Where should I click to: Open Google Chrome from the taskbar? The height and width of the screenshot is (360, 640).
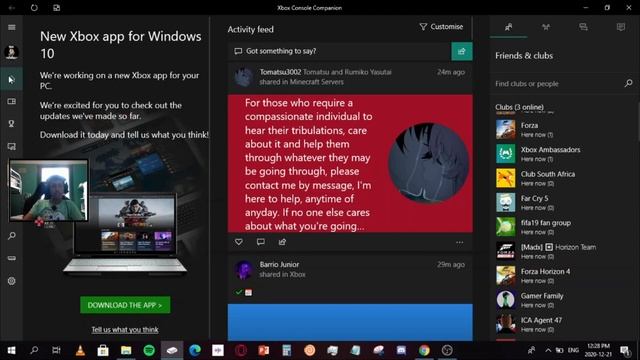coord(424,350)
